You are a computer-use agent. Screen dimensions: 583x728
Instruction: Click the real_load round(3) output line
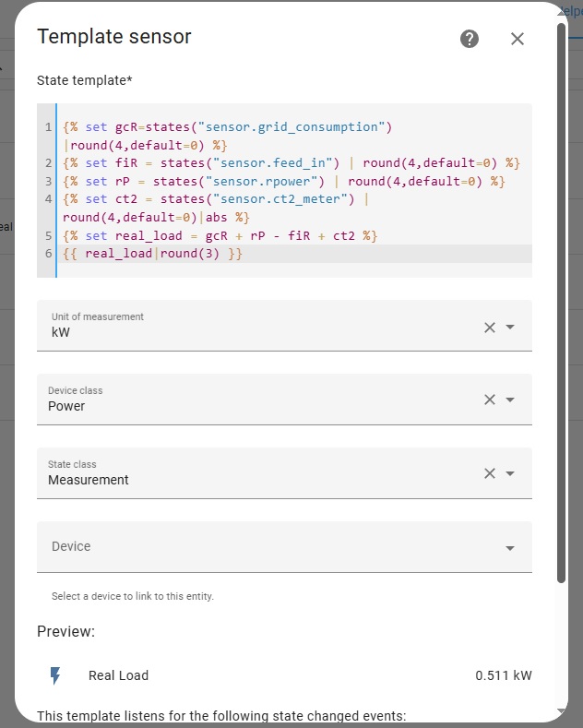[x=152, y=254]
